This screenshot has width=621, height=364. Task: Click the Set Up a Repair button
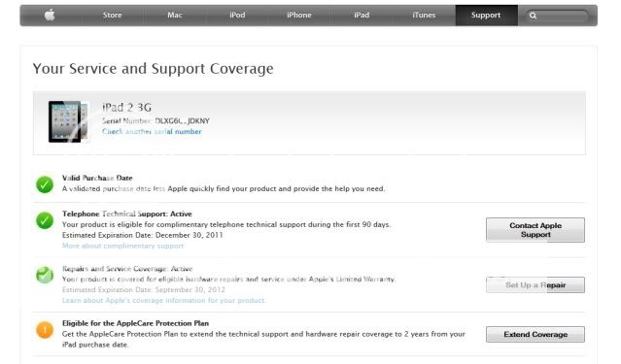[x=535, y=284]
